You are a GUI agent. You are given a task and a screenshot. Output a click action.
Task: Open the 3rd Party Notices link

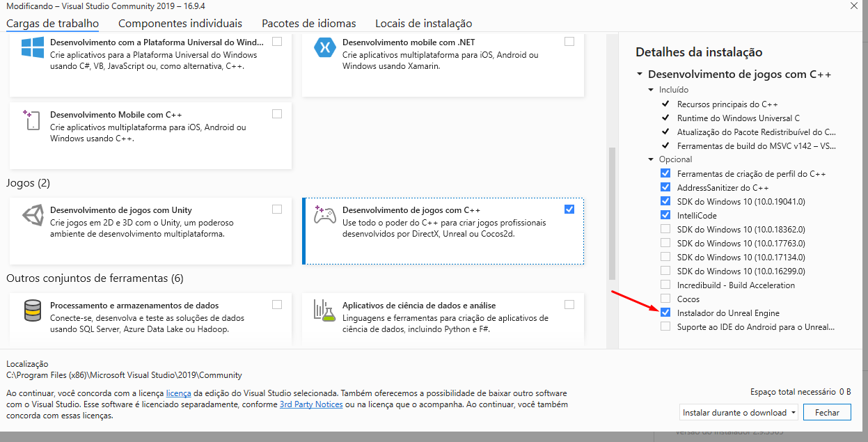pos(311,404)
